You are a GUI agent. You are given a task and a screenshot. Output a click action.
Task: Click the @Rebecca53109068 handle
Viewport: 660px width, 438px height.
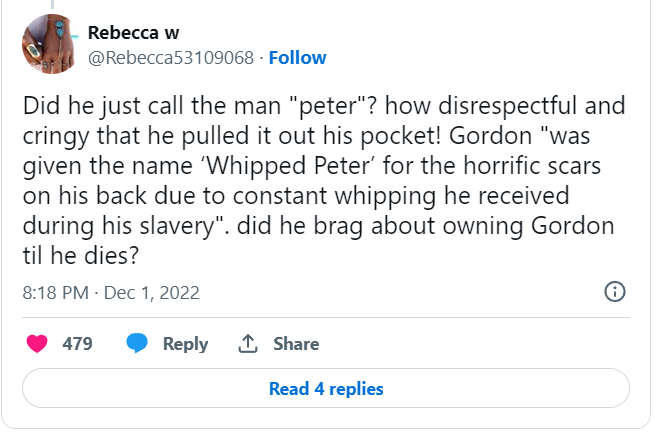coord(170,58)
